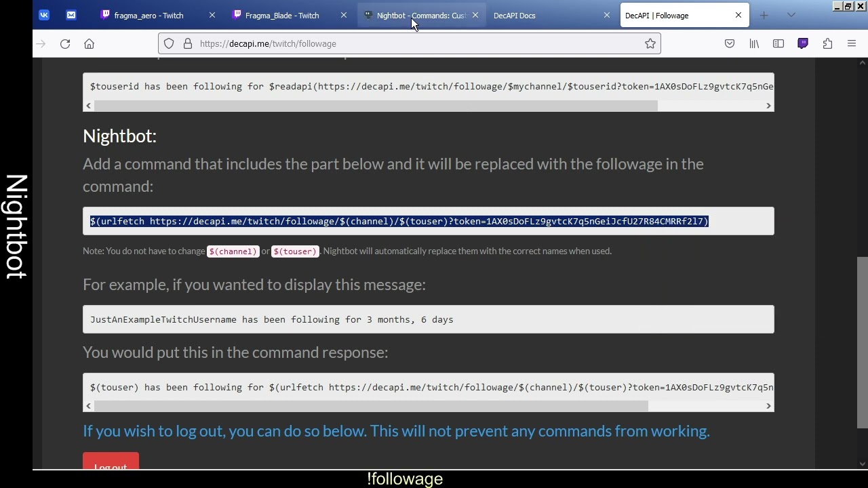Close the Fragma_Blade Twitch tab
This screenshot has height=488, width=868.
tap(344, 15)
